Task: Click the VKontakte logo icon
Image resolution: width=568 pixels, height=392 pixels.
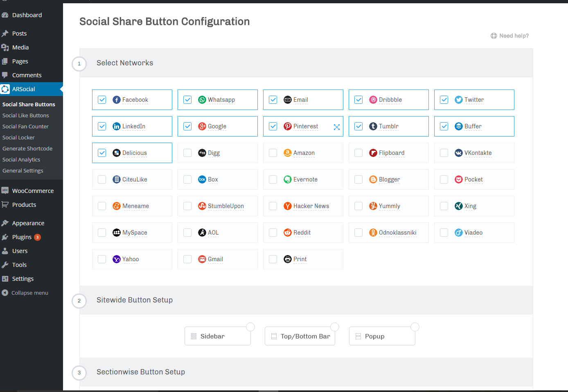Action: tap(459, 153)
